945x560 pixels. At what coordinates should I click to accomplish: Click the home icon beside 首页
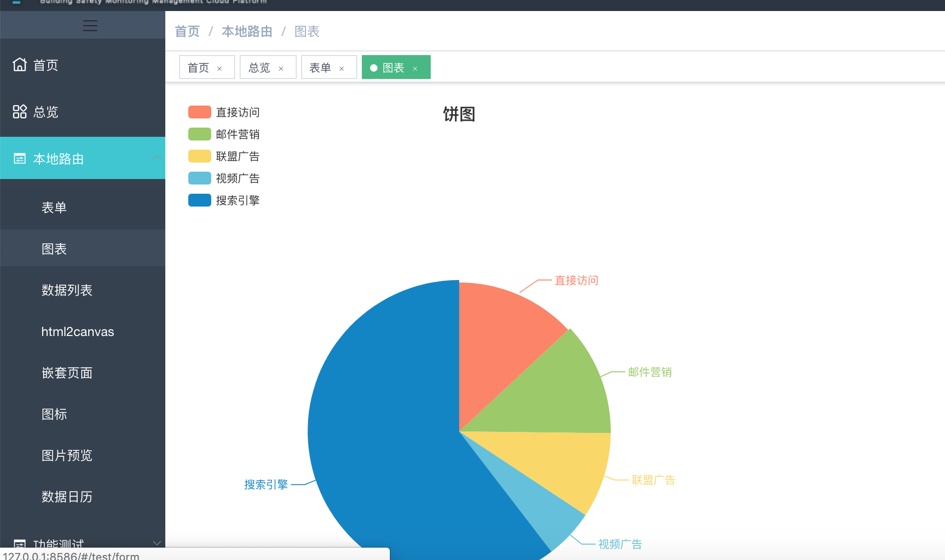[19, 65]
